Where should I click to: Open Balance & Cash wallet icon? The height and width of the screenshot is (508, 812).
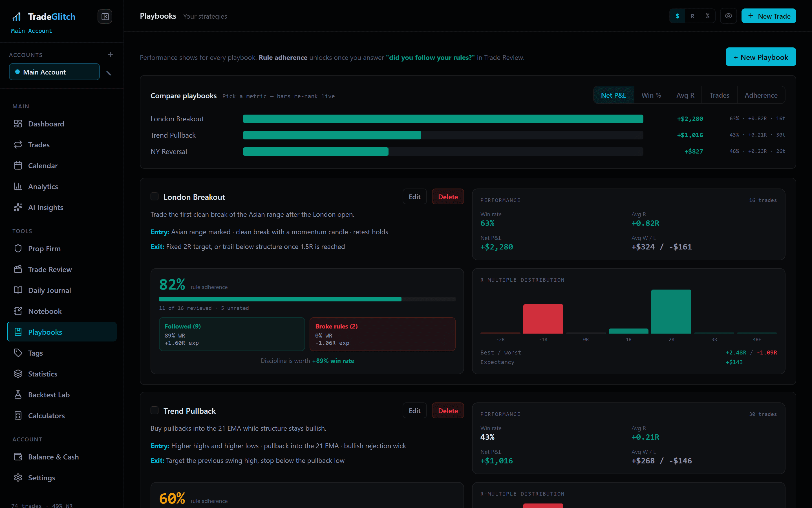pyautogui.click(x=18, y=457)
